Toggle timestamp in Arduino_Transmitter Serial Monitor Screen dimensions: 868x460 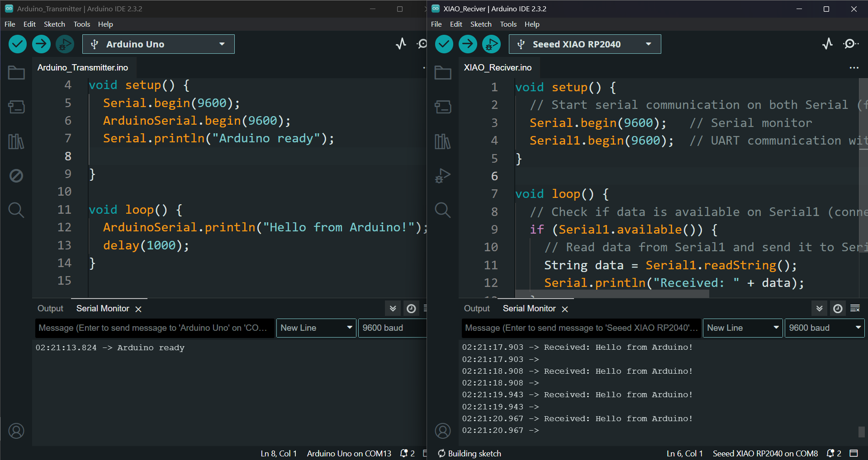click(x=411, y=309)
